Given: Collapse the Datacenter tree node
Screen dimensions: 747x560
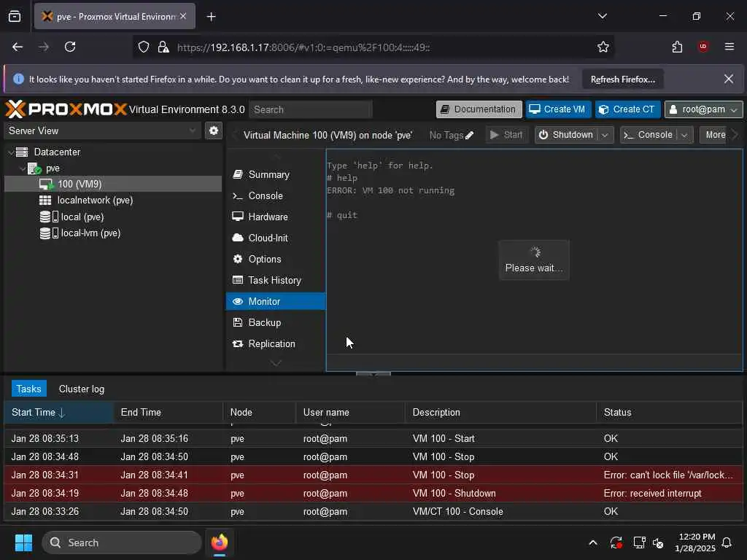Looking at the screenshot, I should (11, 152).
